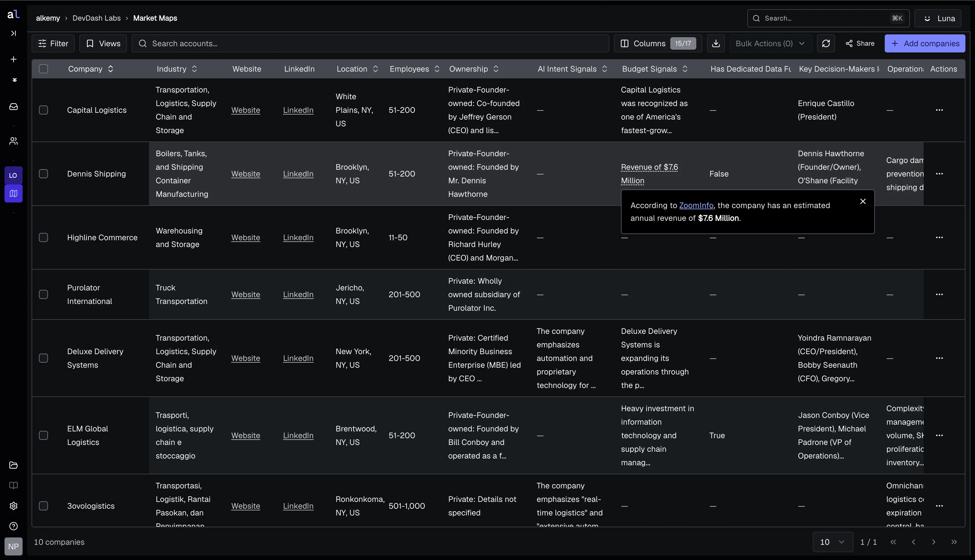Image resolution: width=975 pixels, height=560 pixels.
Task: Follow the ZoomInfo link in the popup
Action: click(696, 205)
